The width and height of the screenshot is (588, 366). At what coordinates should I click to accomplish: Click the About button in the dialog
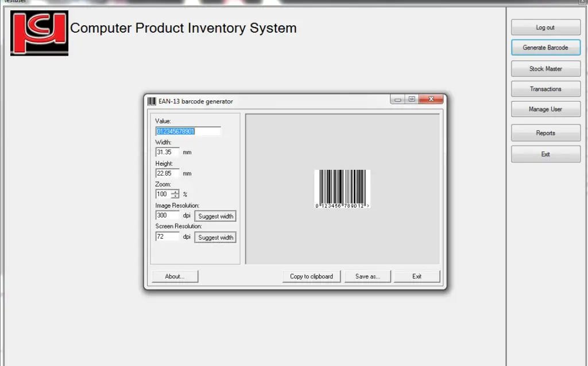(175, 276)
